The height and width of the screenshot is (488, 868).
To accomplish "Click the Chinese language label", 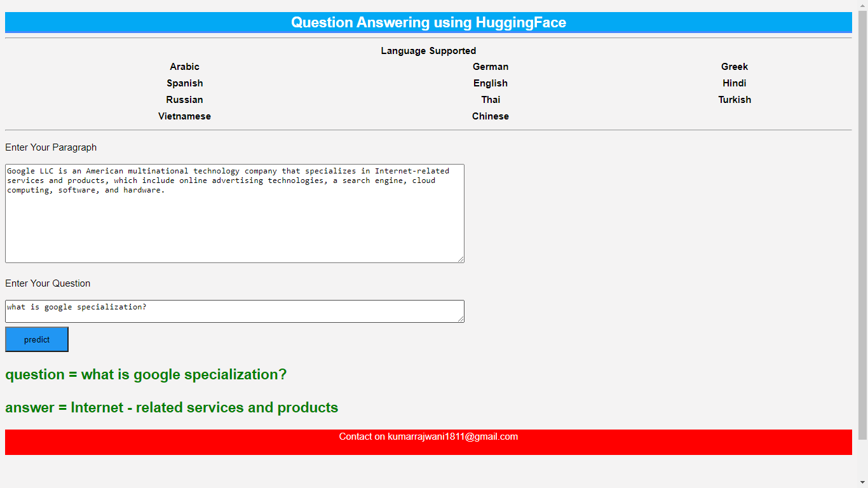I will pyautogui.click(x=490, y=116).
